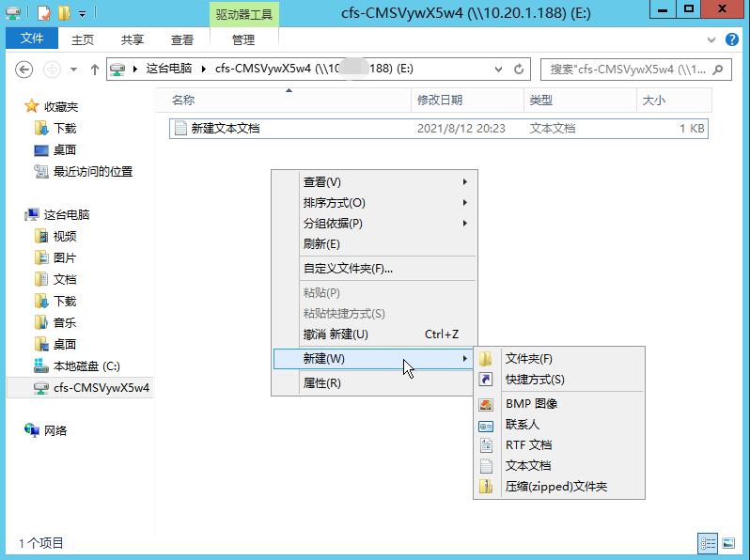Click the Back navigation arrow
Image resolution: width=750 pixels, height=560 pixels.
click(x=23, y=70)
